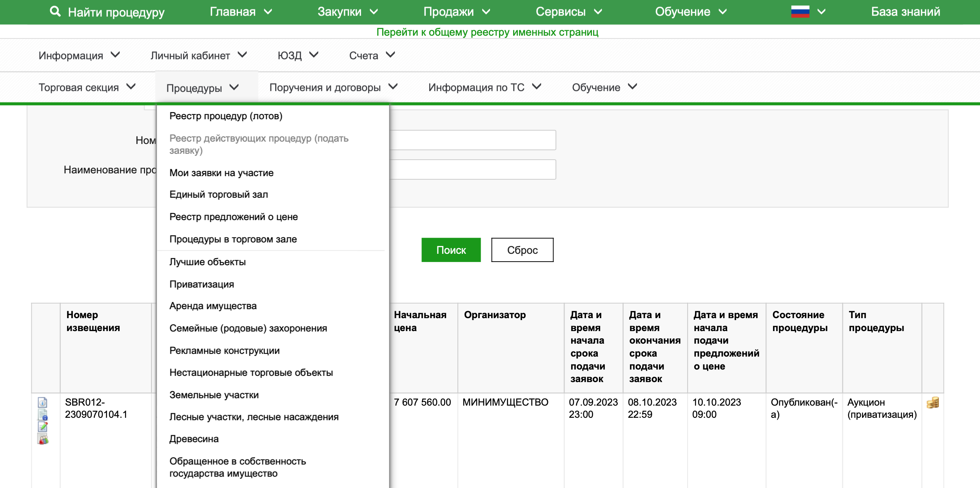The width and height of the screenshot is (980, 488).
Task: Click type cell Аукцион (приватизация)
Action: pyautogui.click(x=882, y=408)
